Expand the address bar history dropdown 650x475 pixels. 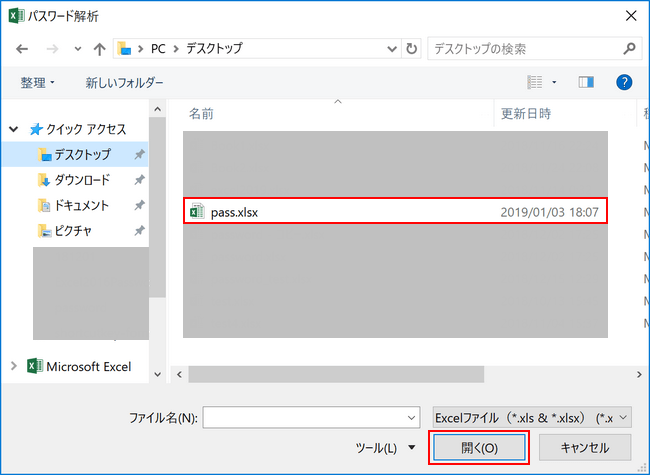(392, 49)
